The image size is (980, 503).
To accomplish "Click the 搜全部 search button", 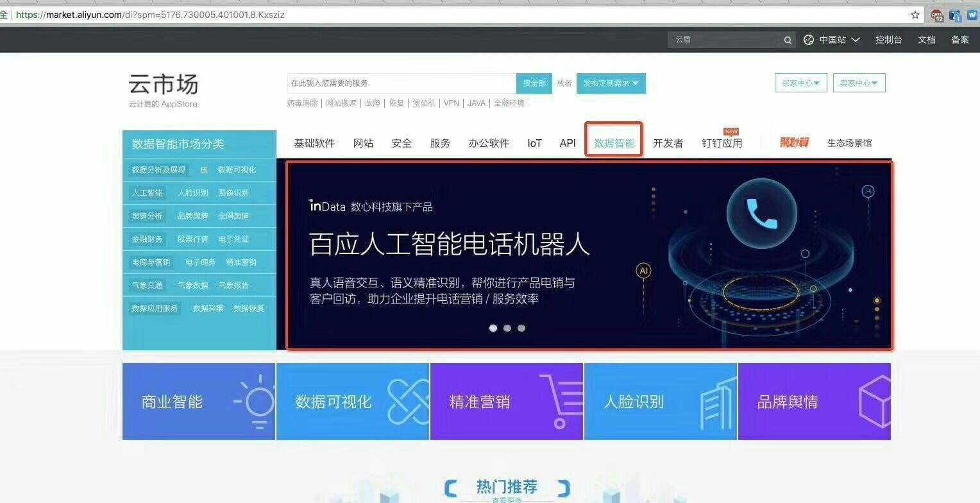I will (534, 83).
